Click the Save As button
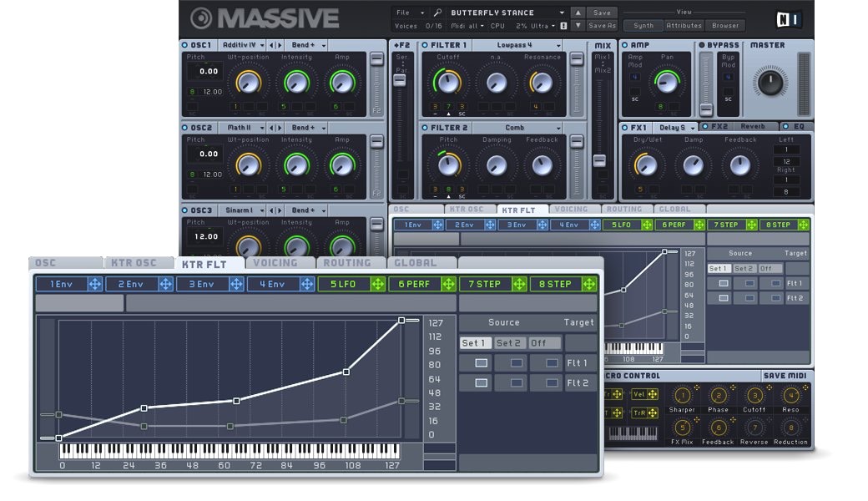This screenshot has width=868, height=501. click(x=602, y=26)
